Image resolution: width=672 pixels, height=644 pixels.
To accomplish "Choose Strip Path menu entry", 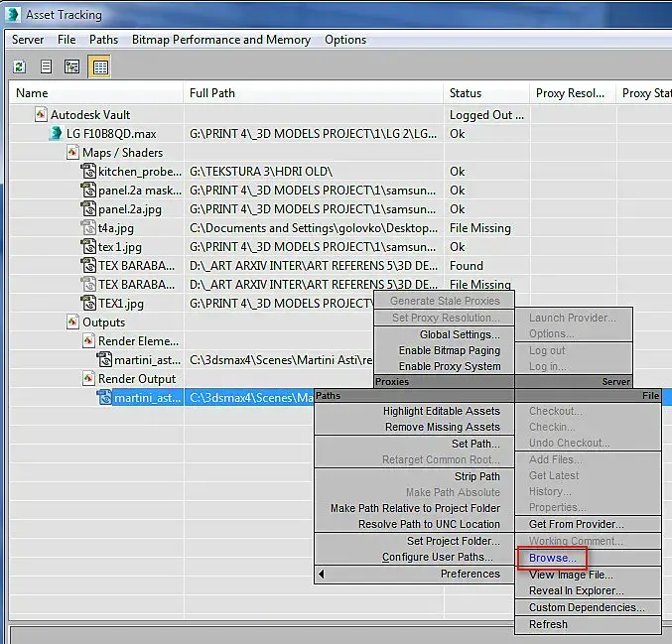I will (x=477, y=476).
